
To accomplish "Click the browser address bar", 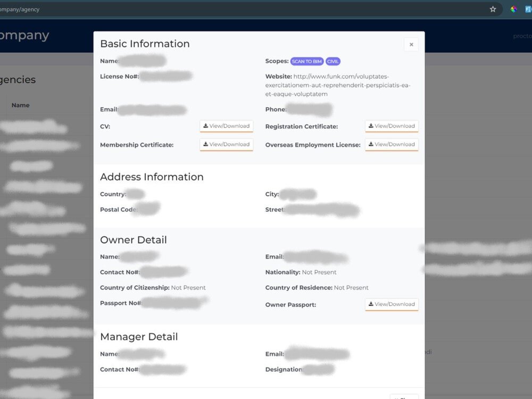I will click(x=213, y=9).
